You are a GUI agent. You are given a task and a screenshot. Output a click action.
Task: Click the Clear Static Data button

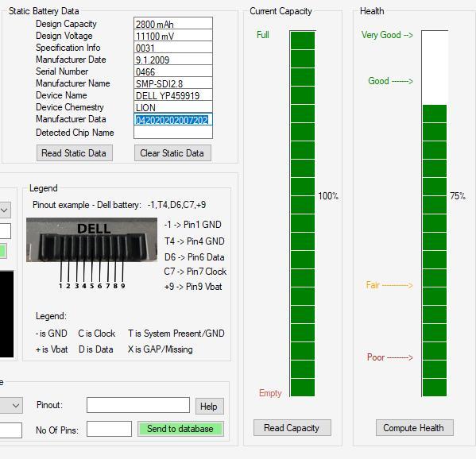tap(172, 153)
